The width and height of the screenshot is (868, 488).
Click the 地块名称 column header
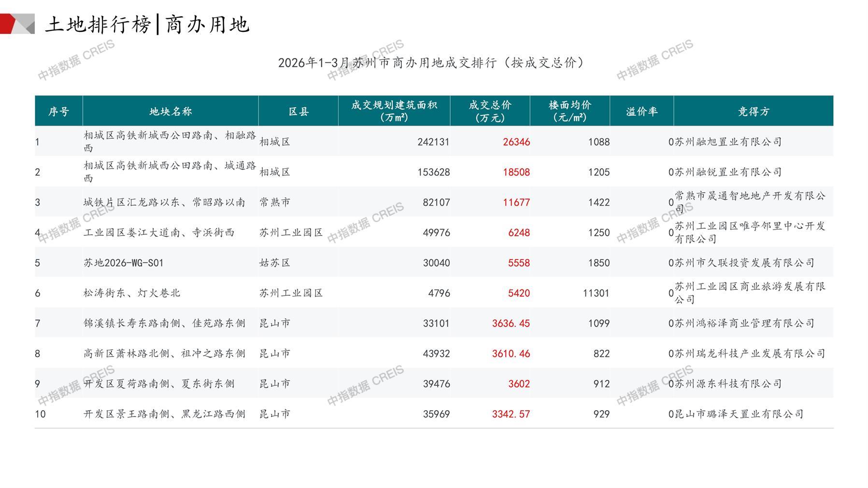pyautogui.click(x=171, y=112)
